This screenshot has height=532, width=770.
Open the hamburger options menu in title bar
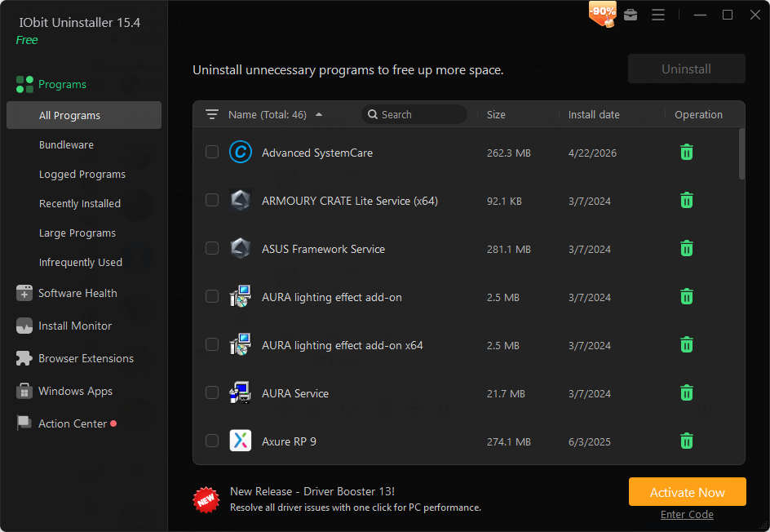(658, 16)
